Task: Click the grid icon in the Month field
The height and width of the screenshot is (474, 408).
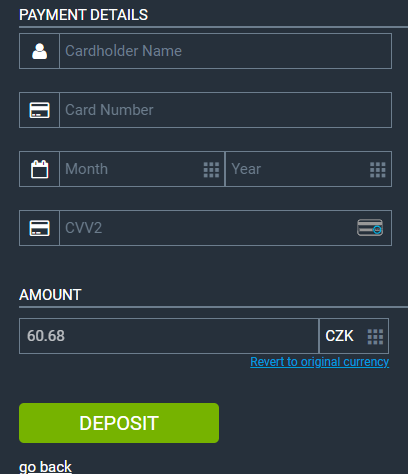Action: (x=211, y=170)
